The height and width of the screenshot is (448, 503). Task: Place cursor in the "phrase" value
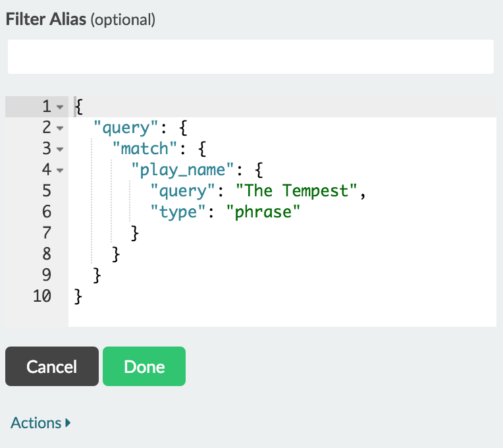pyautogui.click(x=267, y=212)
